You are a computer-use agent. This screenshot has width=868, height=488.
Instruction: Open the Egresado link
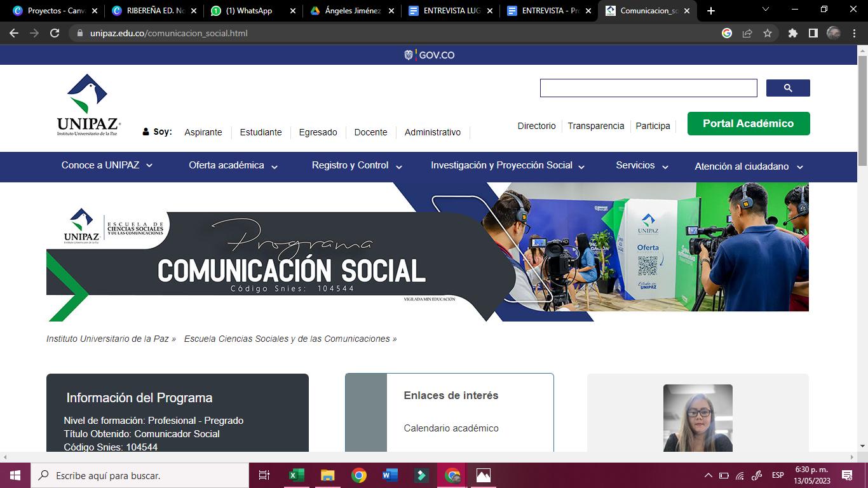(x=318, y=132)
